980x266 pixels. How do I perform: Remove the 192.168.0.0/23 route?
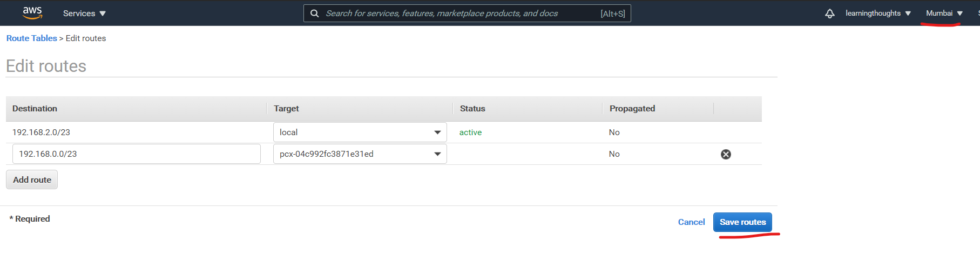[x=726, y=155]
